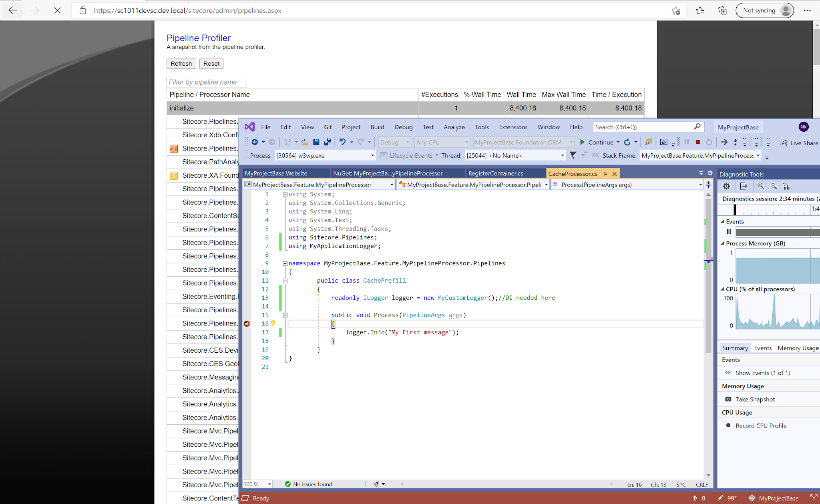
Task: Click the split editor icon above scrollbar
Action: (708, 185)
